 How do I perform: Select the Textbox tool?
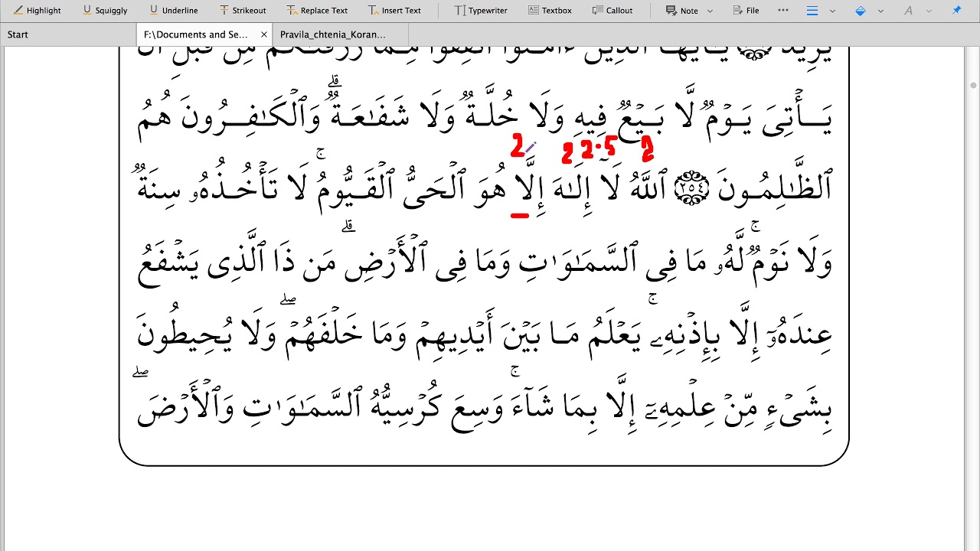(x=550, y=11)
